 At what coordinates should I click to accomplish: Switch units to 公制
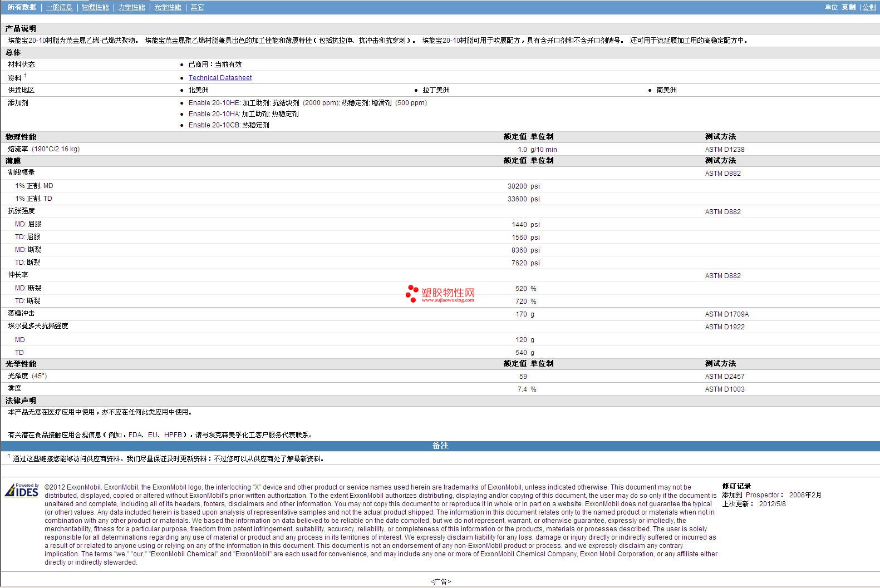click(x=869, y=7)
